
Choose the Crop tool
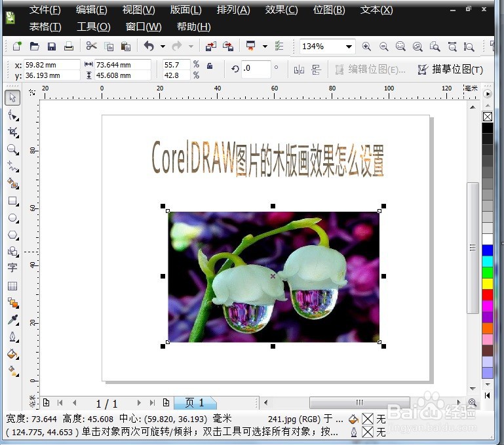(x=12, y=132)
